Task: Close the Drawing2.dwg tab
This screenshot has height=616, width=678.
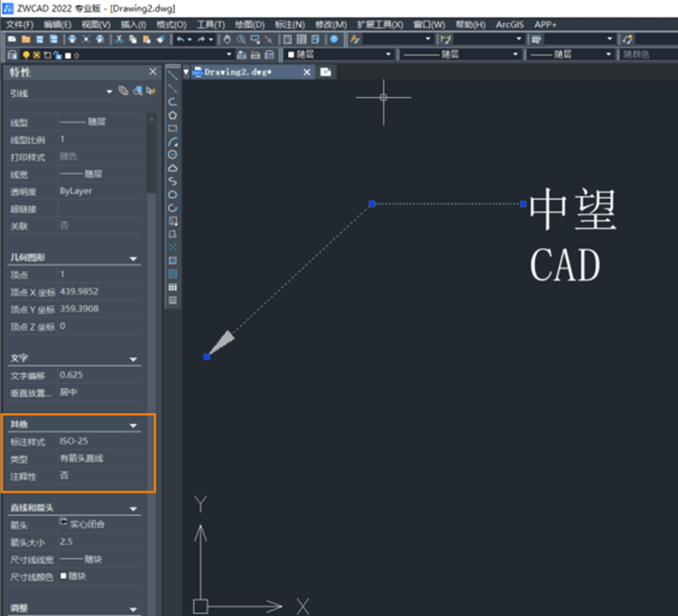Action: click(307, 72)
